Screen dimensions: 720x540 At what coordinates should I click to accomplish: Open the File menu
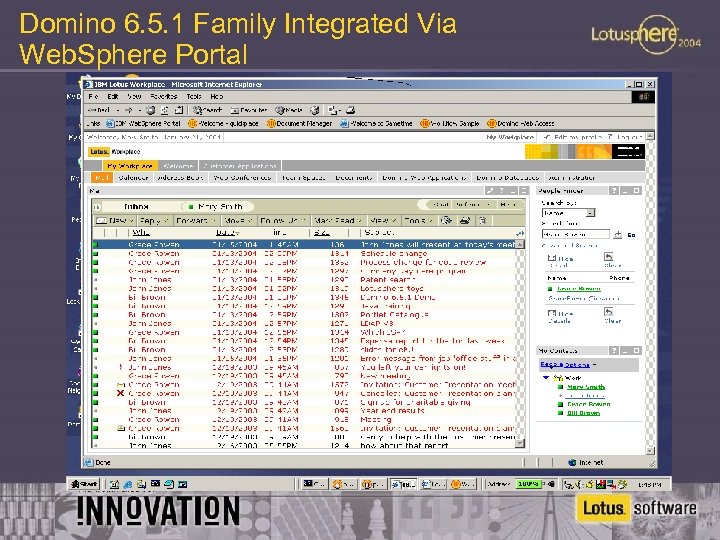[93, 96]
